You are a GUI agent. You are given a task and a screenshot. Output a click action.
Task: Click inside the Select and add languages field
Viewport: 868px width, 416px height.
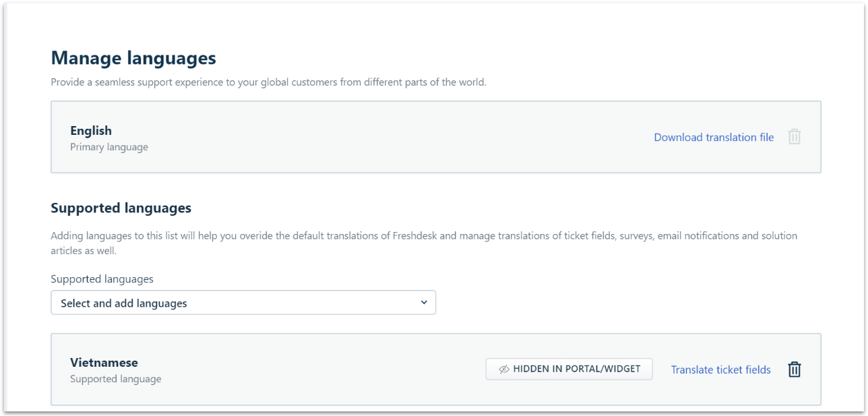pos(202,302)
